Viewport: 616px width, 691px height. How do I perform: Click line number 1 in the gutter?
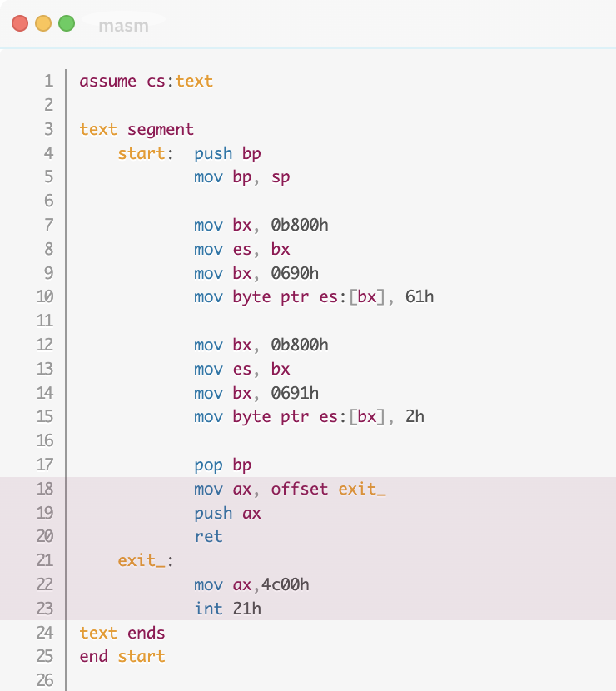click(x=48, y=82)
